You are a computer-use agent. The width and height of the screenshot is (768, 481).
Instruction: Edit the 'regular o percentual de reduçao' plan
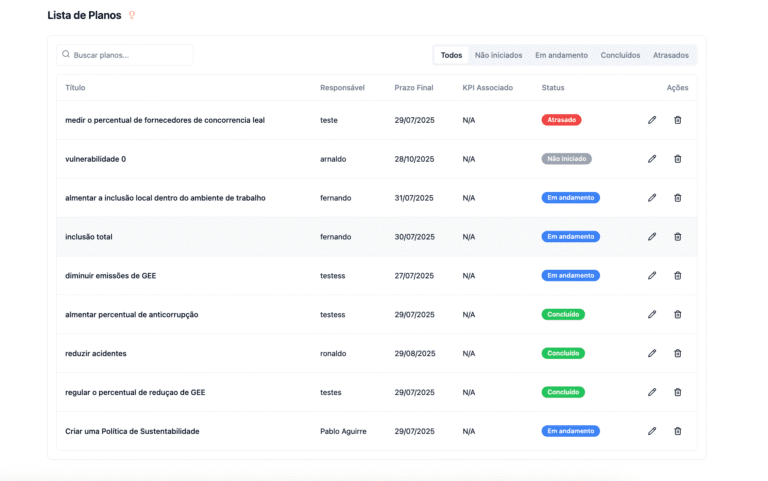[652, 392]
